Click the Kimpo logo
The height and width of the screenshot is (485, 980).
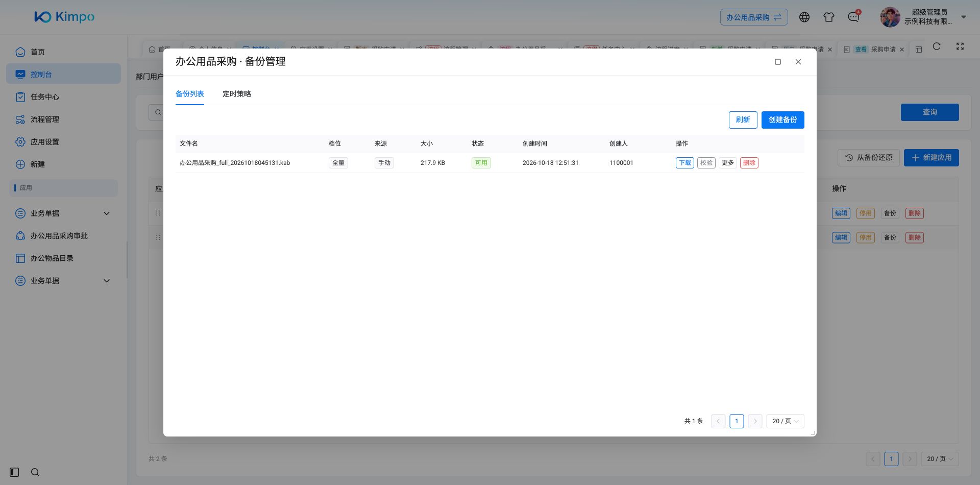64,17
